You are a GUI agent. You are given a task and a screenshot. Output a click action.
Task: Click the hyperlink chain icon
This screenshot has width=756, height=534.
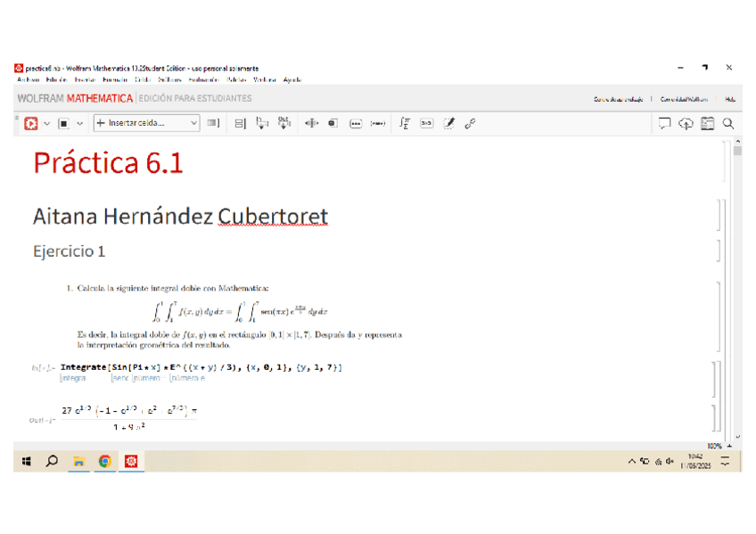pos(470,123)
